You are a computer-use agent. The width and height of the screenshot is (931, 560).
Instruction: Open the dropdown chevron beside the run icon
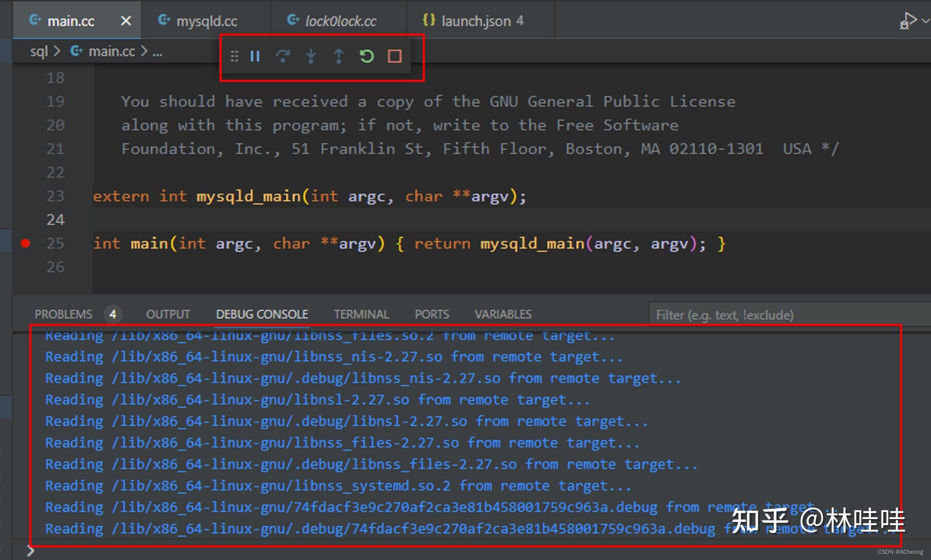pos(924,20)
